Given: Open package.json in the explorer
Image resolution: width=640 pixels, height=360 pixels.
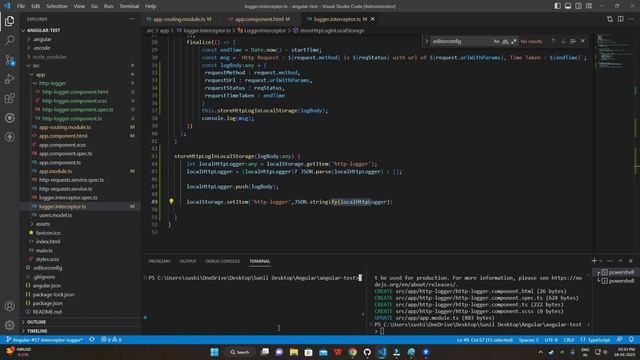Looking at the screenshot, I should [x=48, y=303].
